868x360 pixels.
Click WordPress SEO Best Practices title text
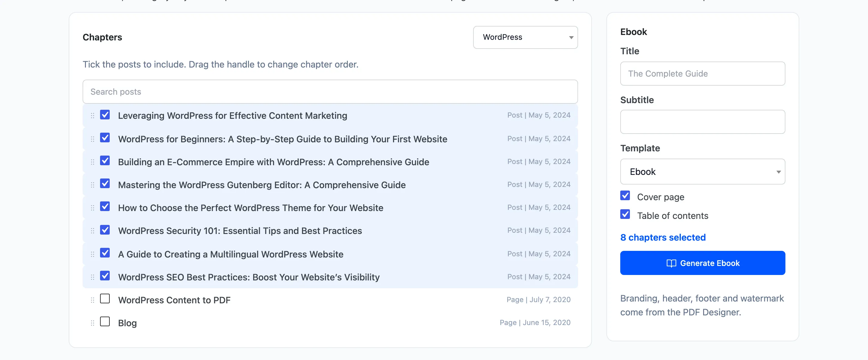[x=249, y=277]
